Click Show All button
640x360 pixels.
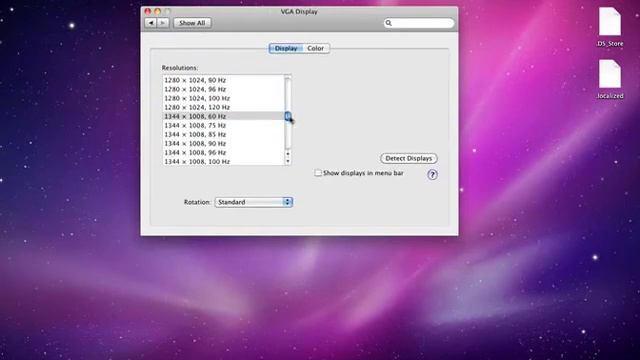[x=192, y=23]
